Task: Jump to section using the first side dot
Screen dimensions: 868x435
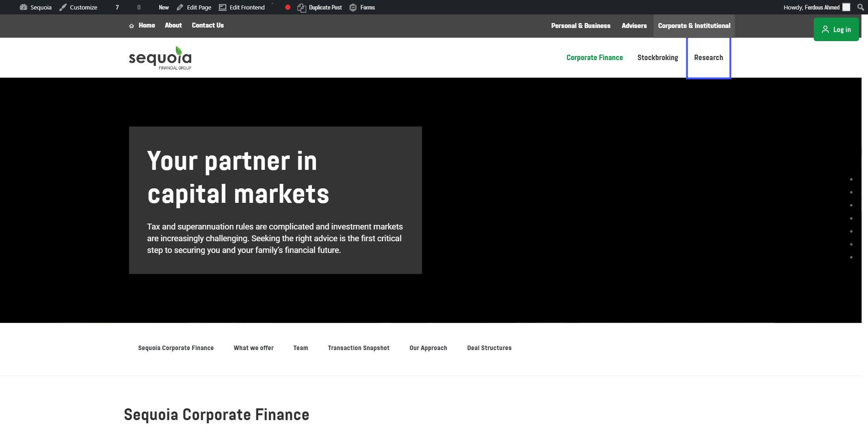Action: coord(851,180)
